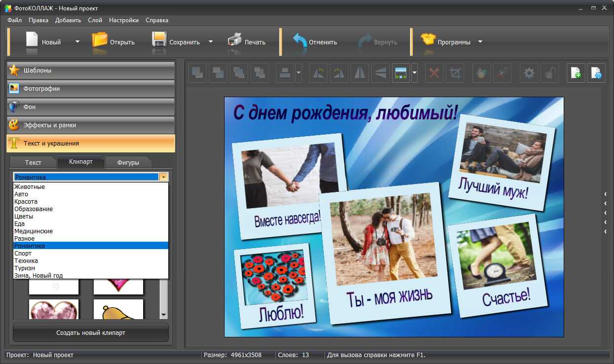This screenshot has height=364, width=614.
Task: Click the flip horizontal icon
Action: [359, 73]
